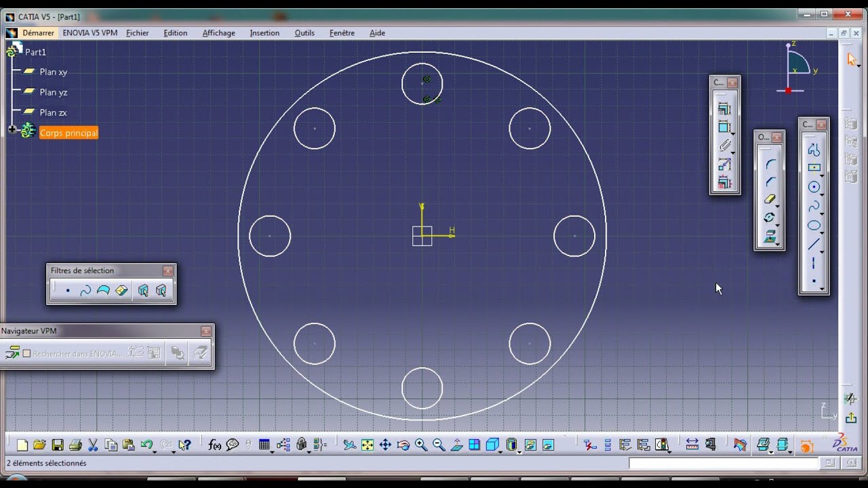Open Constraints Defined in Dialog Box
The height and width of the screenshot is (488, 868).
(724, 108)
